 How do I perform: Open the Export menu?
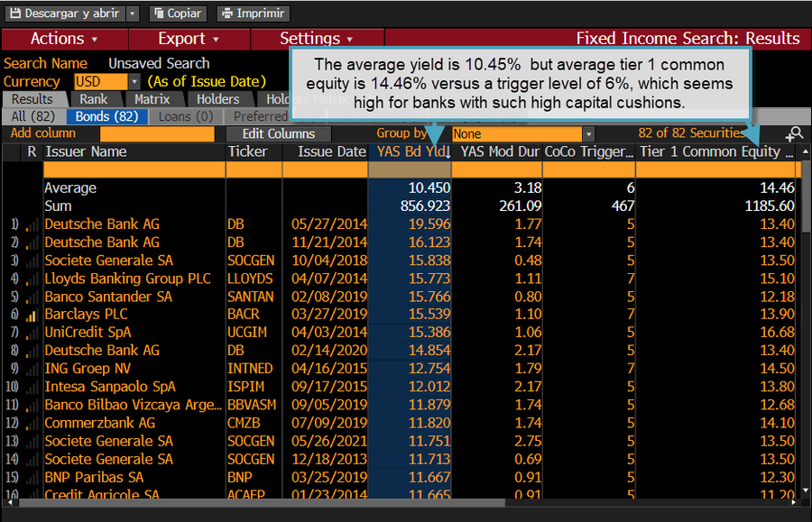pyautogui.click(x=189, y=39)
